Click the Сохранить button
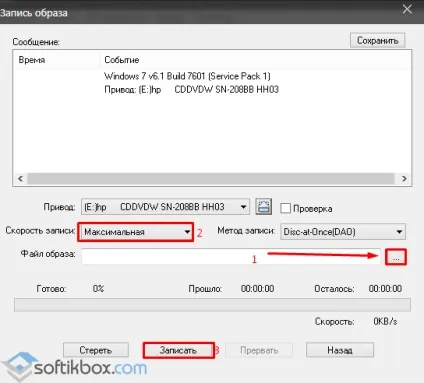The height and width of the screenshot is (383, 424). (x=378, y=40)
